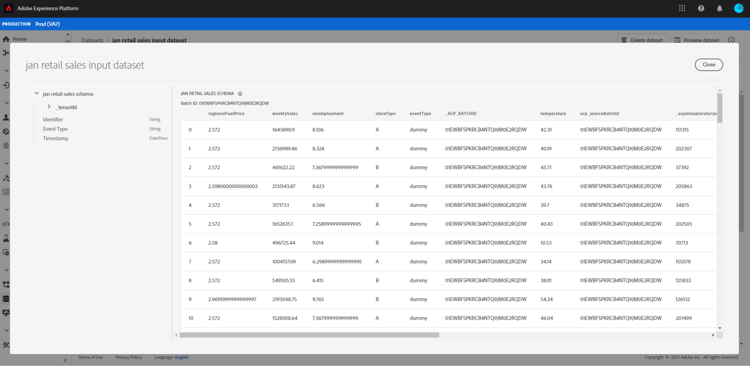Screen dimensions: 750x367
Task: Open the flask sidebar icon
Action: click(6, 238)
